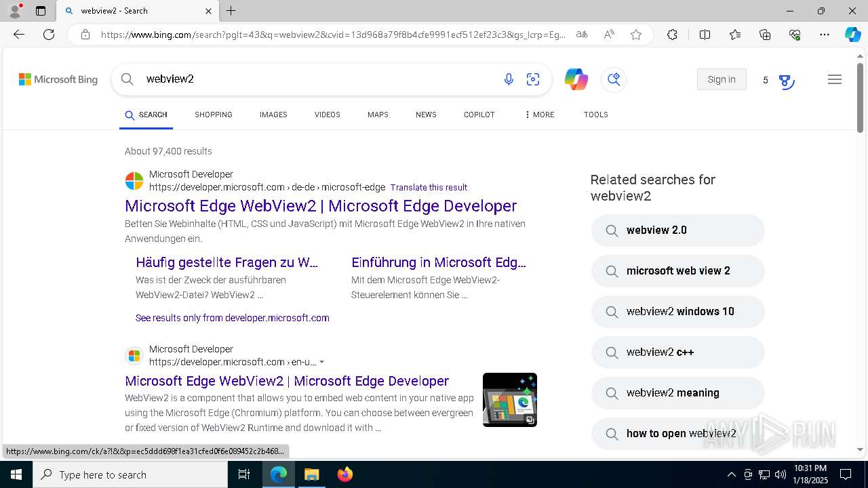The height and width of the screenshot is (488, 868).
Task: Open Collections icon in toolbar
Action: pos(765,35)
